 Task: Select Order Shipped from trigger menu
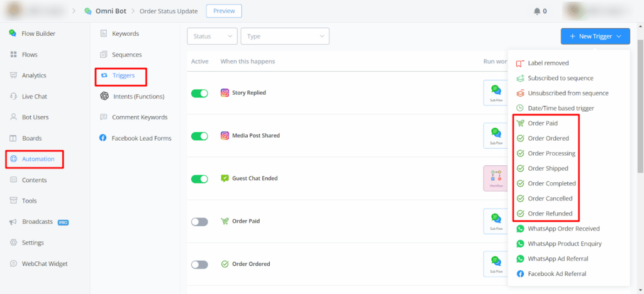548,168
